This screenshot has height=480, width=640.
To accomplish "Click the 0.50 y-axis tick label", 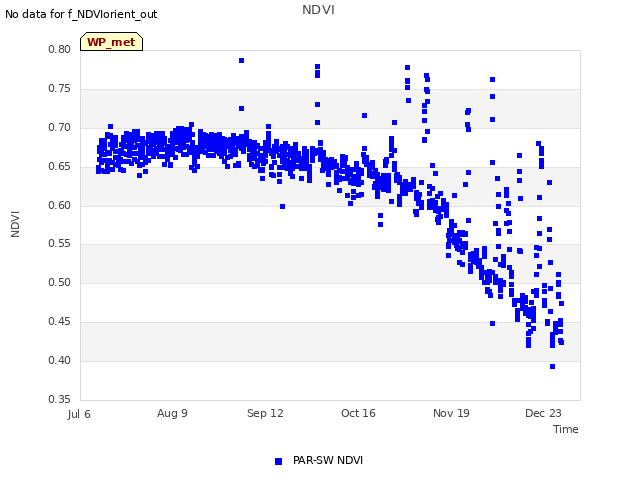I will (x=60, y=282).
